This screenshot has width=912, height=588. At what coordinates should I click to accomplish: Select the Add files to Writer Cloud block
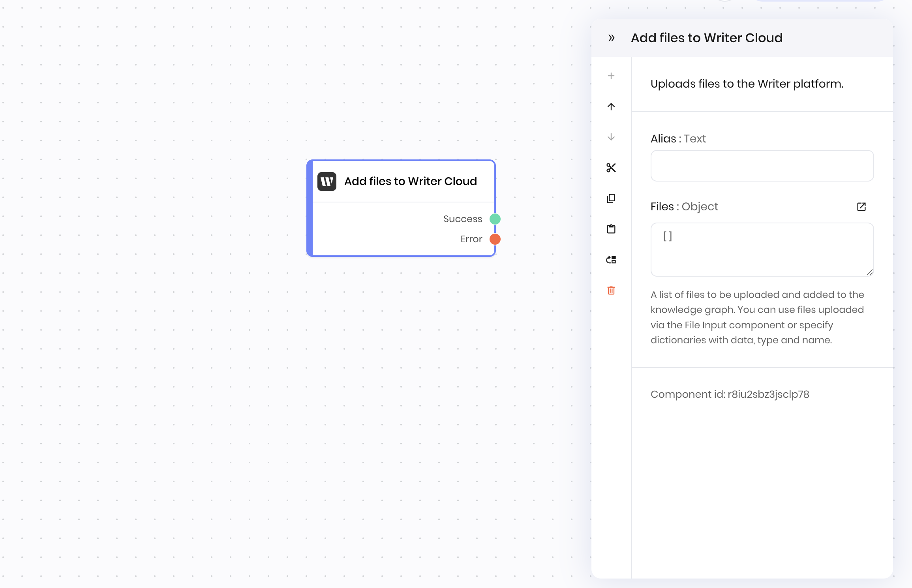401,208
